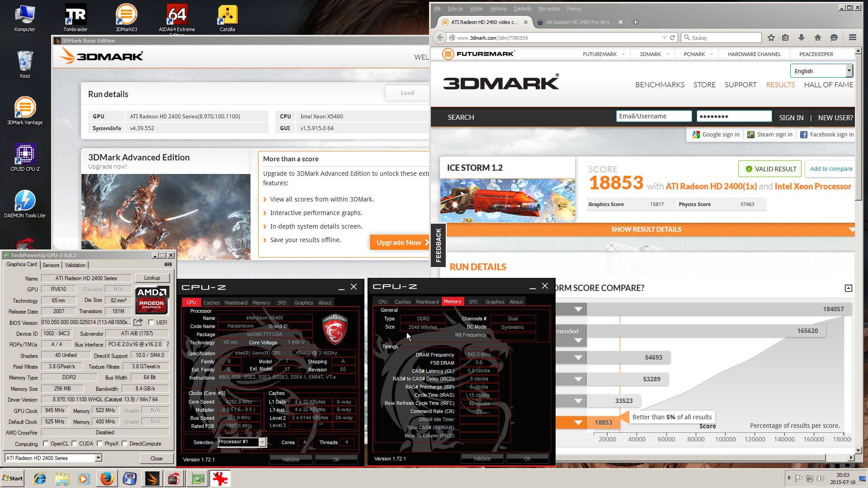Launch the 3DMark03 desktop shortcut
Image resolution: width=868 pixels, height=488 pixels.
[x=126, y=18]
